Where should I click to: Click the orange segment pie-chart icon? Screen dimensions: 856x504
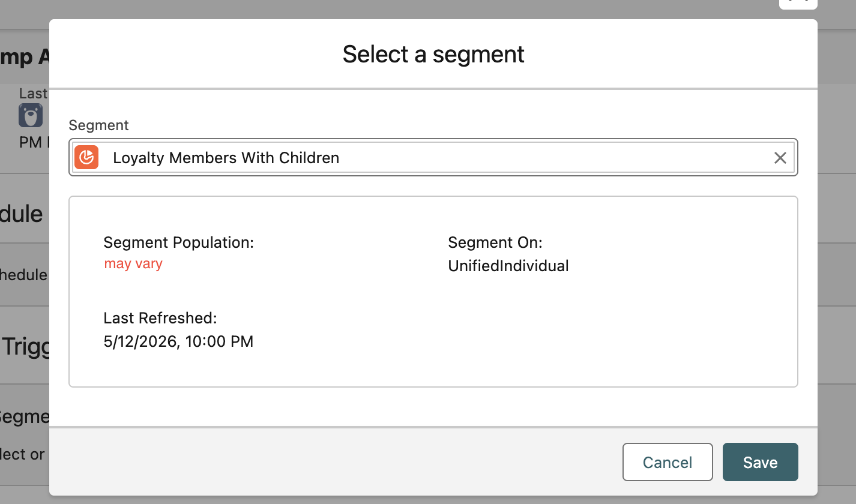tap(86, 157)
